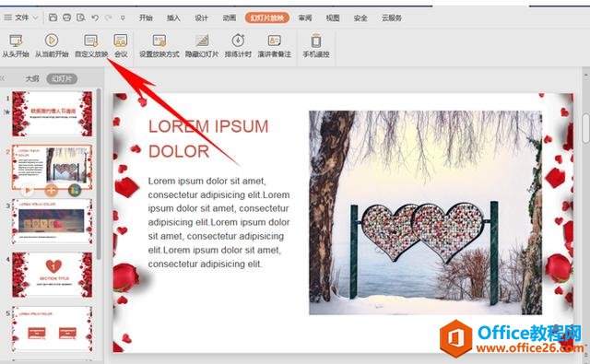590x364 pixels.
Task: Open the 设计 ribbon tab
Action: point(201,18)
